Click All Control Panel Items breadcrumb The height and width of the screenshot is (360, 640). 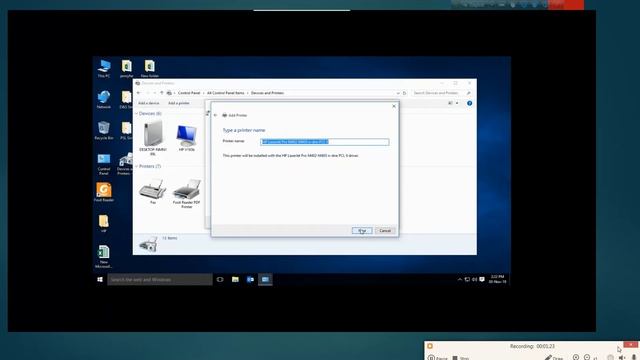[225, 93]
